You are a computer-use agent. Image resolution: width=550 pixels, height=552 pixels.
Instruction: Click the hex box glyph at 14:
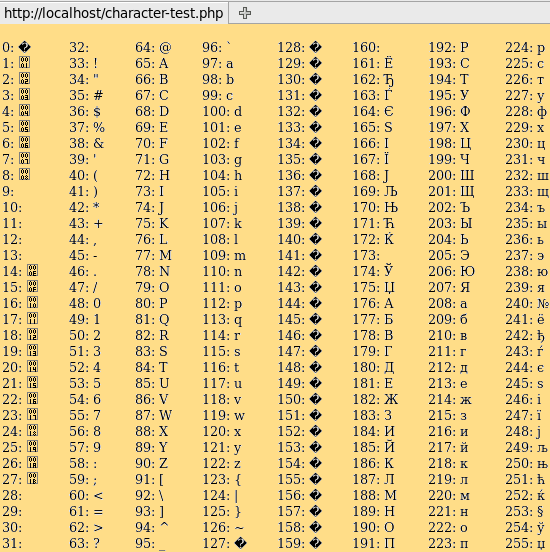32,270
